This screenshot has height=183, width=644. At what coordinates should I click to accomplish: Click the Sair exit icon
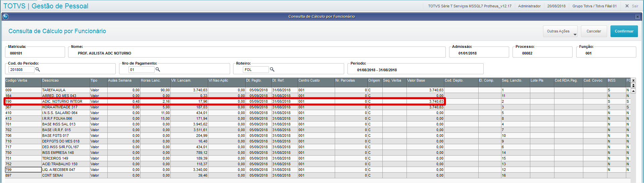point(627,6)
